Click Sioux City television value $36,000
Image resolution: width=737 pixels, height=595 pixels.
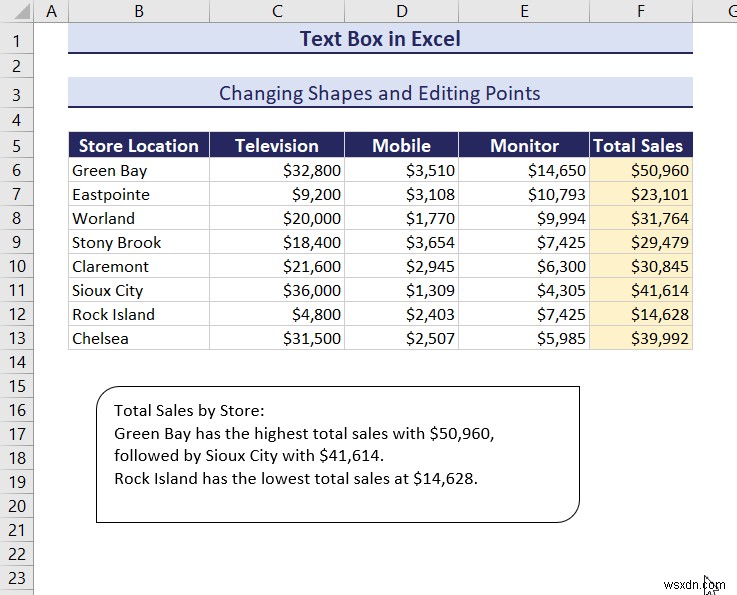coord(277,290)
